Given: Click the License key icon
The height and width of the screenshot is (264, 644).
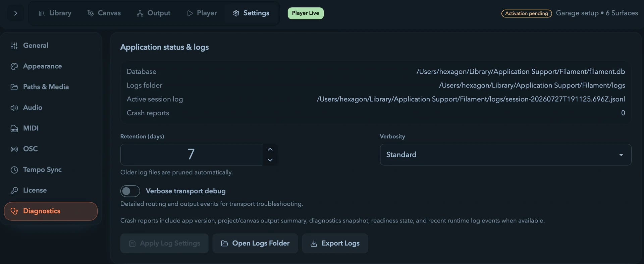Looking at the screenshot, I should [x=14, y=190].
